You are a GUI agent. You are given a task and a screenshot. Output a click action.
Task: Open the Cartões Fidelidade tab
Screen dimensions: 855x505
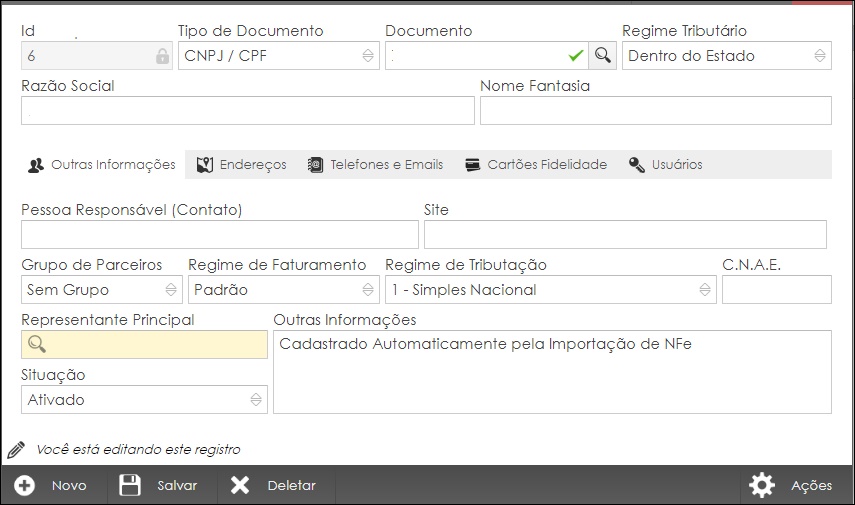tap(536, 165)
